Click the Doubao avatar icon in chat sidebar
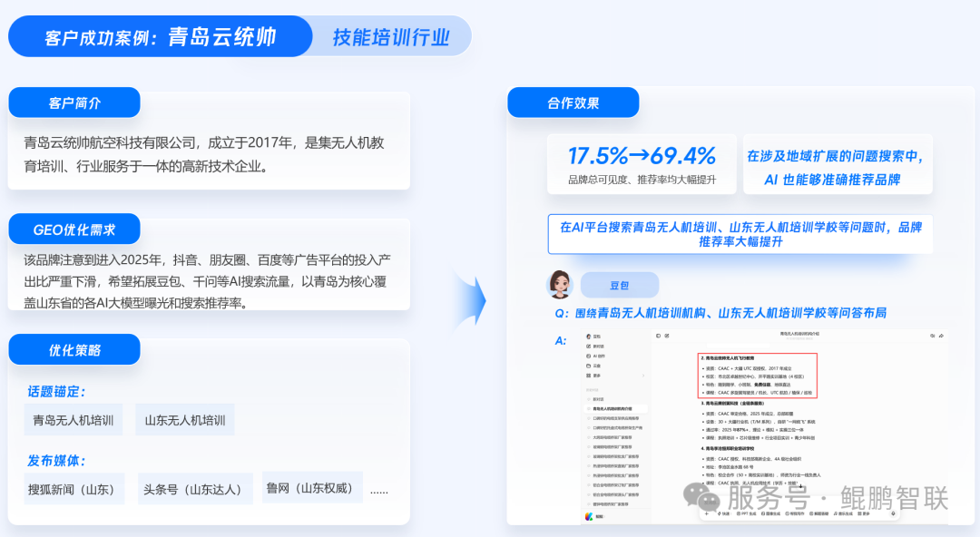Viewport: 980px width, 537px height. [x=589, y=337]
